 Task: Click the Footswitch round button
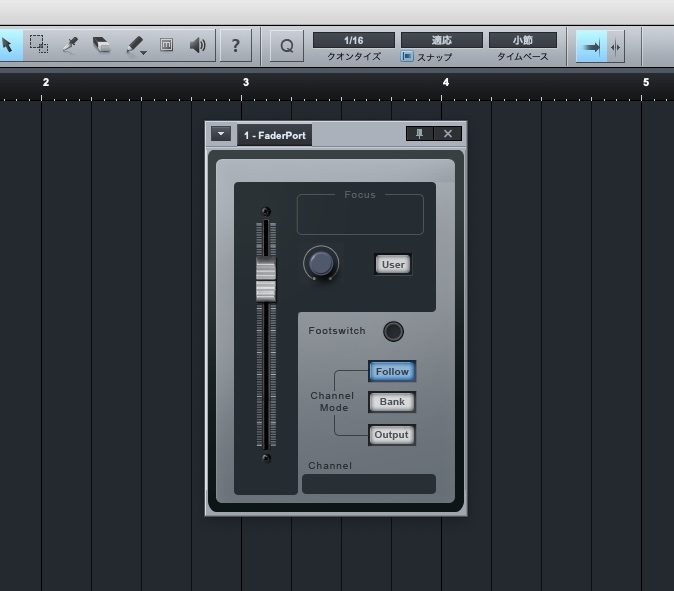pyautogui.click(x=393, y=331)
